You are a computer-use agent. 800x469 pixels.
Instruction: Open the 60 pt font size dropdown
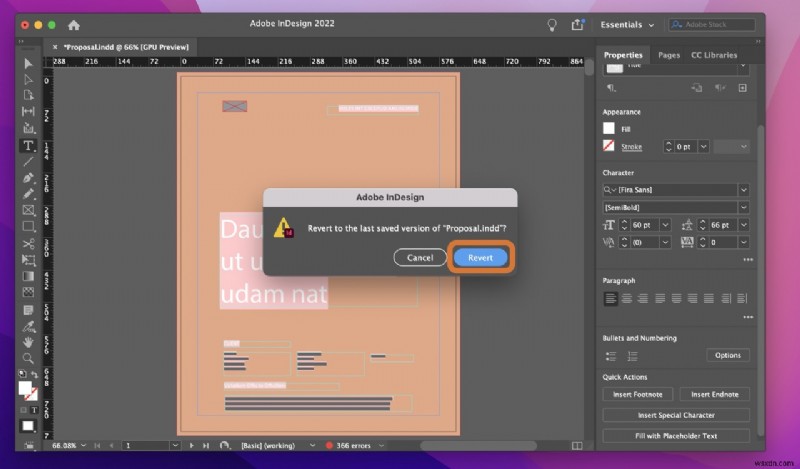[665, 225]
